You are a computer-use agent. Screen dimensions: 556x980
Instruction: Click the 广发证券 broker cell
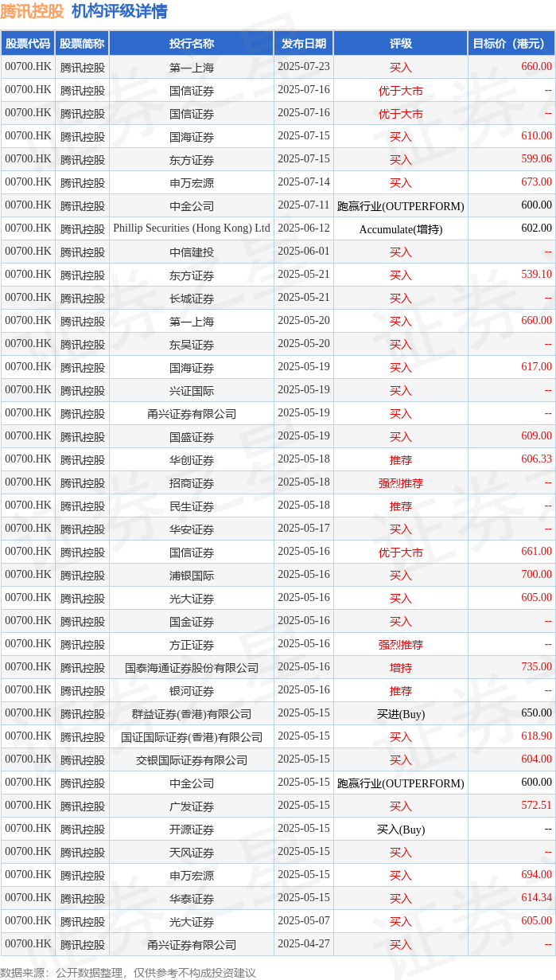(x=192, y=806)
